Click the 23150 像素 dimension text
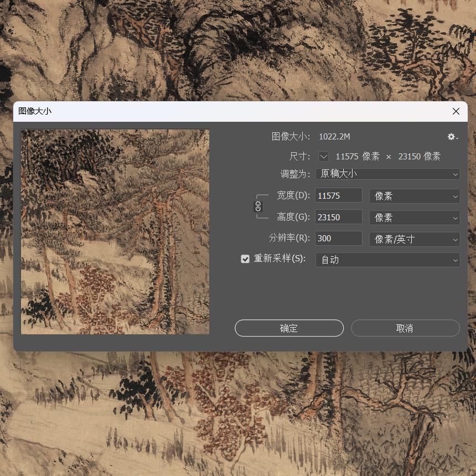This screenshot has width=476, height=476. point(419,157)
